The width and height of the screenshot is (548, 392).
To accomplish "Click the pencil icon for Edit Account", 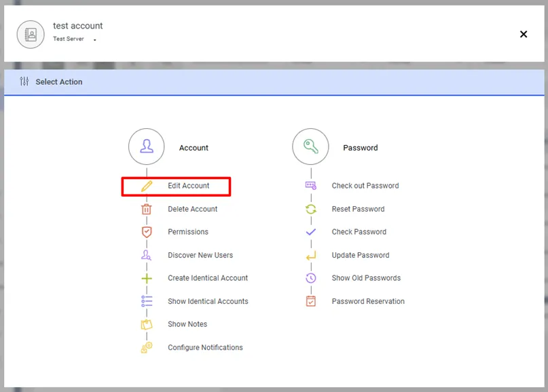I will click(147, 186).
